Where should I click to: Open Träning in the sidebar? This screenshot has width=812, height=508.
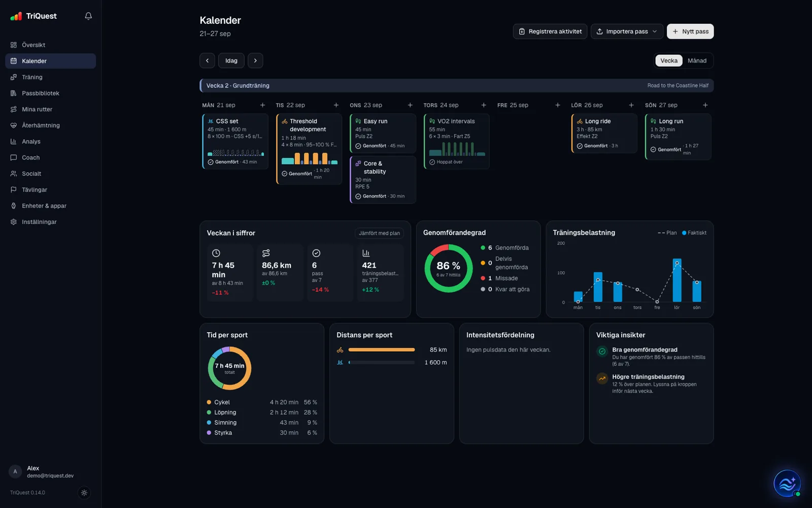pyautogui.click(x=50, y=77)
